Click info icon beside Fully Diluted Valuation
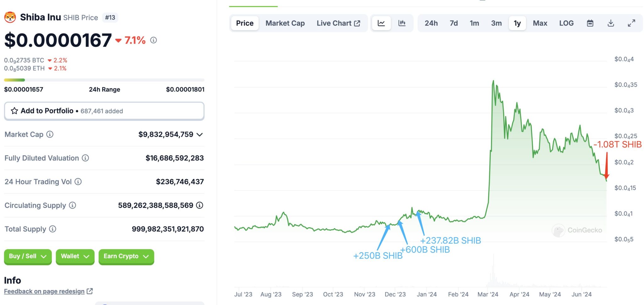The height and width of the screenshot is (305, 644). click(85, 158)
